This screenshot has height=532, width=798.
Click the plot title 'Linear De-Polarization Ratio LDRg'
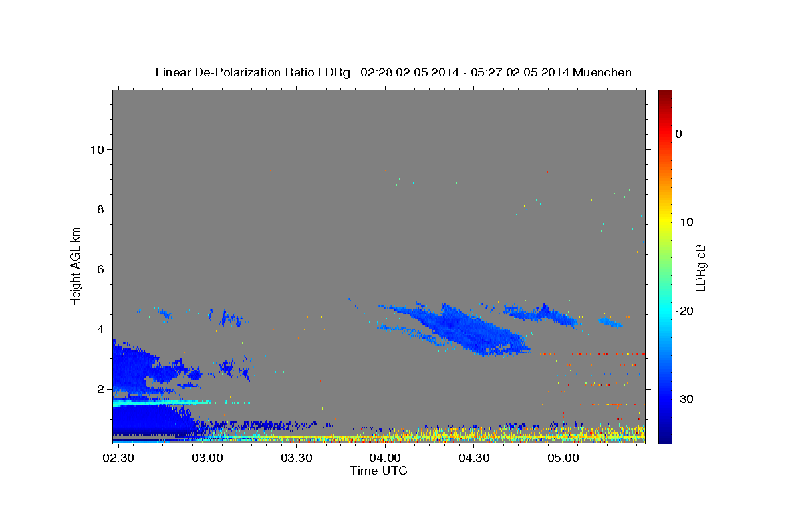[252, 72]
